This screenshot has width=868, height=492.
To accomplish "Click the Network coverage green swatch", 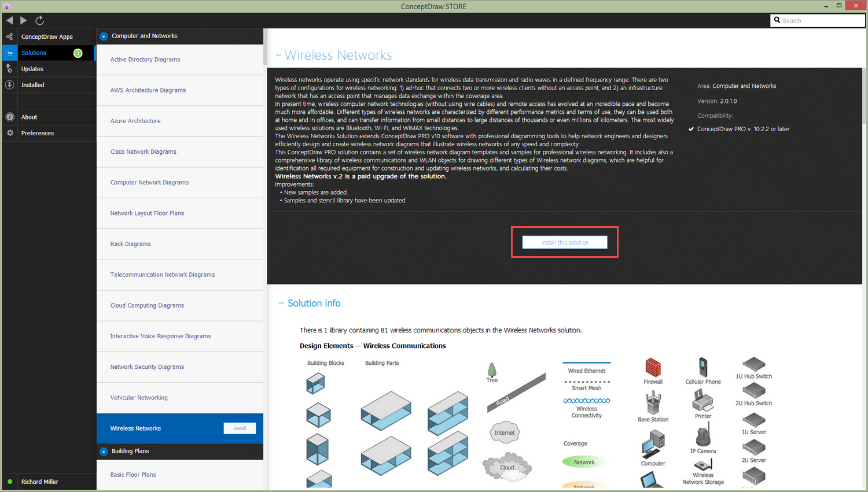I will 584,462.
